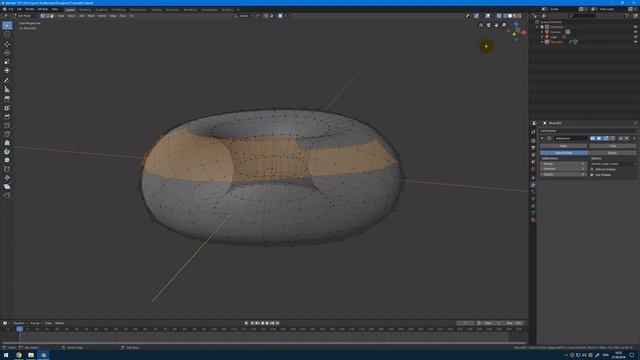Image resolution: width=640 pixels, height=360 pixels.
Task: Select the Select Box tool
Action: 7,26
